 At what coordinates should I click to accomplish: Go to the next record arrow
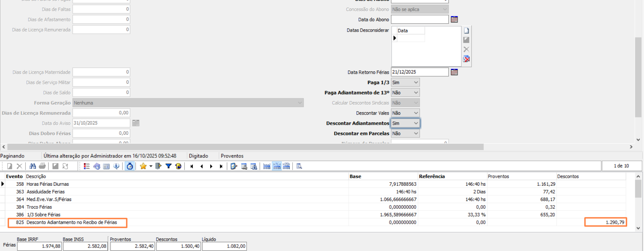click(x=211, y=166)
